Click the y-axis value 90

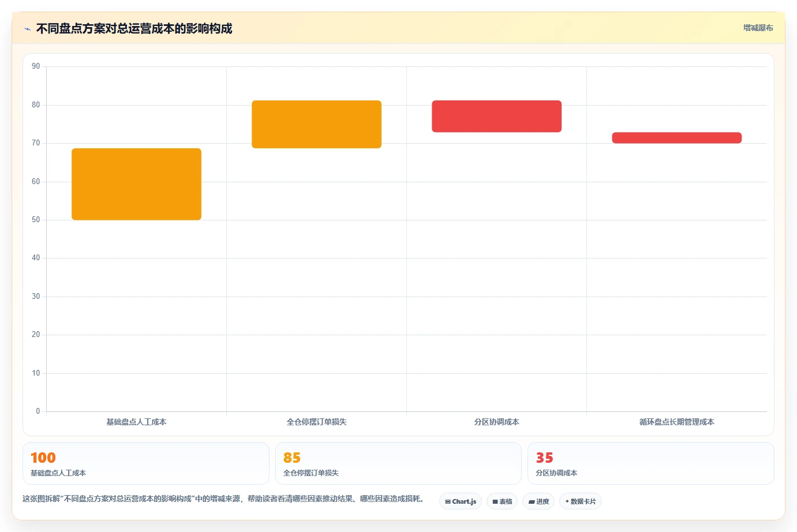coord(36,66)
